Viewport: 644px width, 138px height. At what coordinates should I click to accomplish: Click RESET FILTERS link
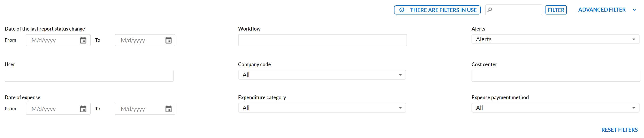pos(619,130)
